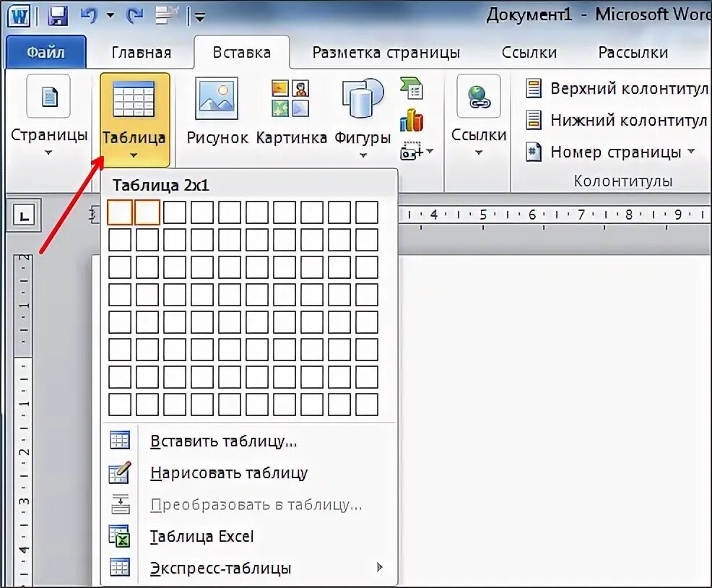Screen dimensions: 712x588
Task: Open the Разметка страницы tab
Action: tap(386, 52)
